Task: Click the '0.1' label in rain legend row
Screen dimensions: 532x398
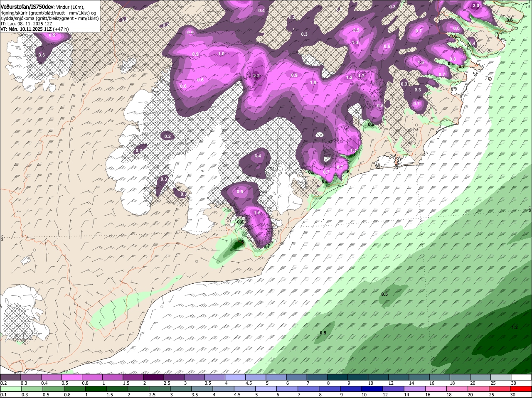Action: tap(4, 395)
